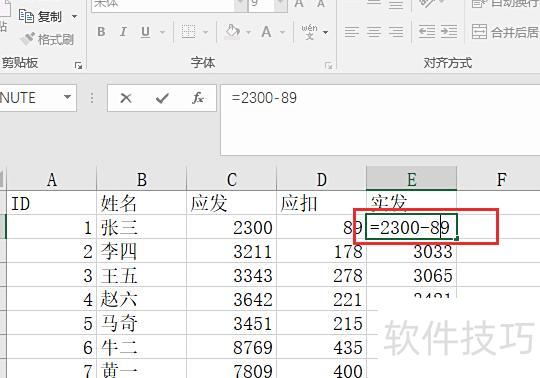Center text horizontally
The width and height of the screenshot is (540, 378).
coord(374,32)
